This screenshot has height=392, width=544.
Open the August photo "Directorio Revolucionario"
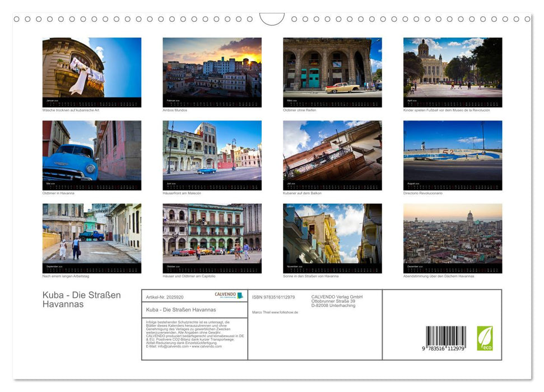[453, 154]
